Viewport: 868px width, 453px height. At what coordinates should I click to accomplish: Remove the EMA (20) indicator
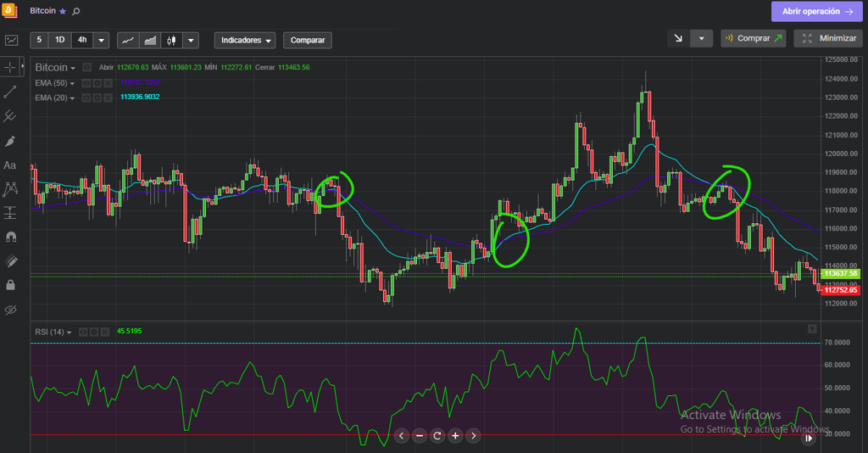[x=108, y=98]
